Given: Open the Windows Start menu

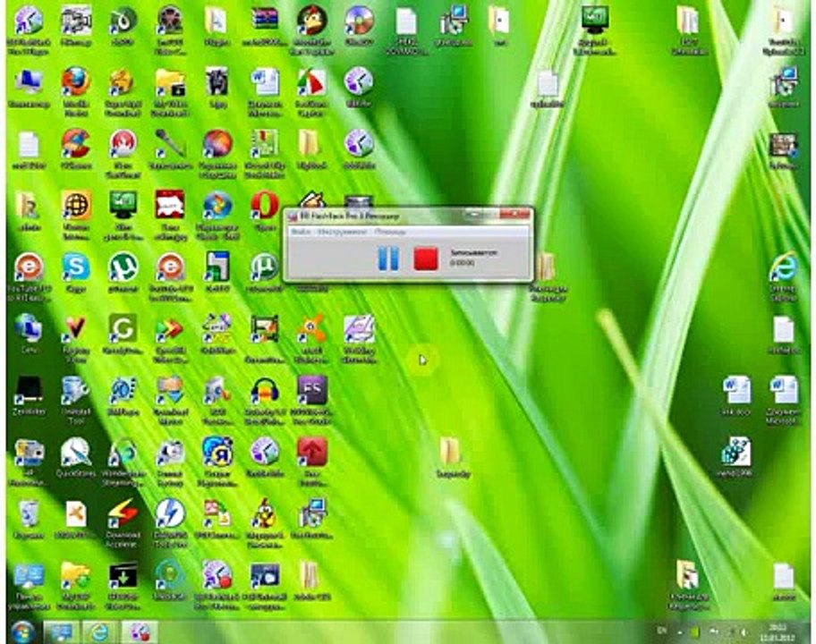Looking at the screenshot, I should [21, 631].
